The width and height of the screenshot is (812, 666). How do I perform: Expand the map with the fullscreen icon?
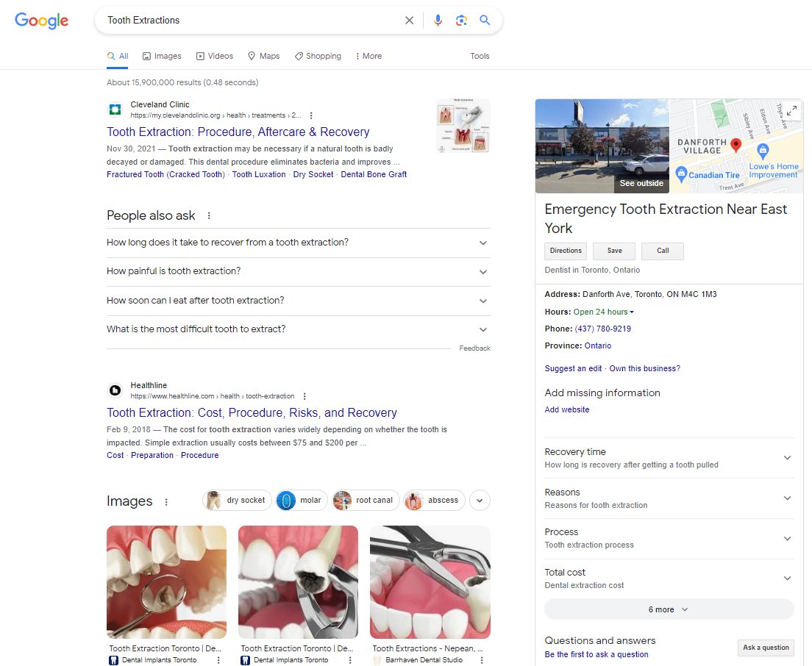(x=792, y=110)
